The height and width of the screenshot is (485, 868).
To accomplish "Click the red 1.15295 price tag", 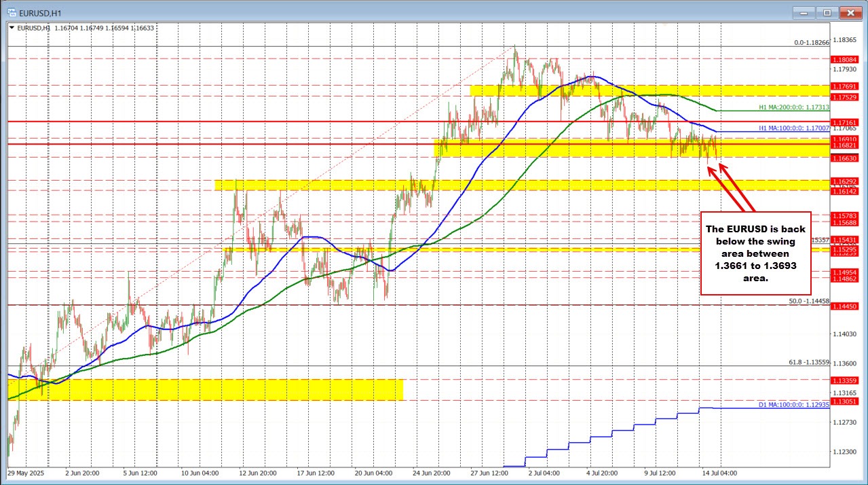I will tap(845, 249).
